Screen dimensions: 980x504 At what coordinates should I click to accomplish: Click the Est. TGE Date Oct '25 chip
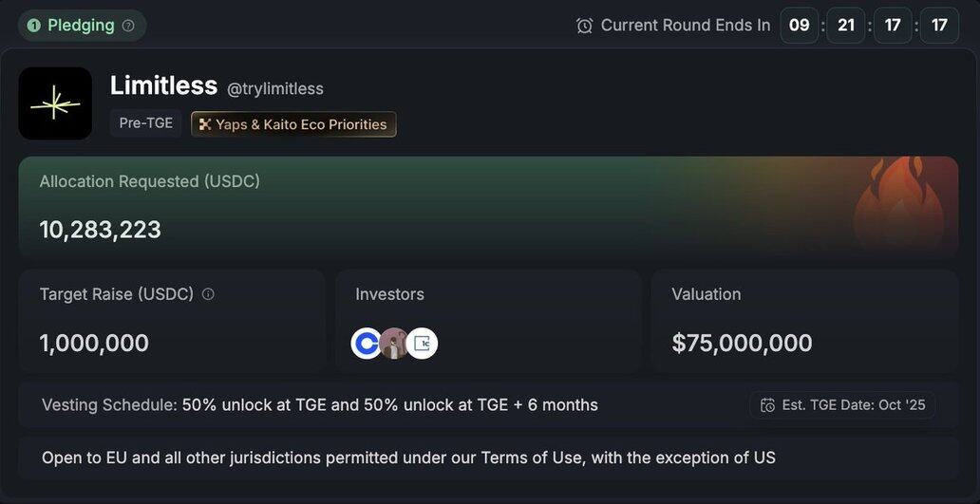tap(842, 405)
